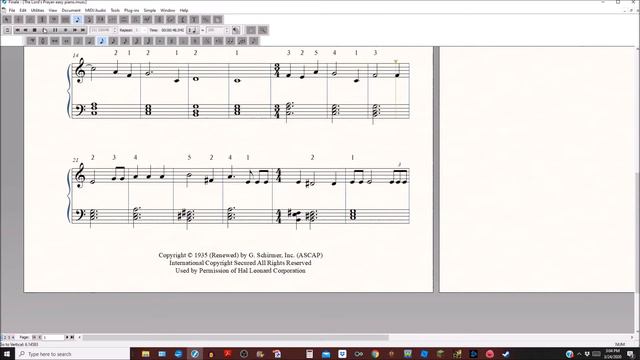This screenshot has width=640, height=360.
Task: Select the Page Layout tool at palette end
Action: [x=218, y=20]
